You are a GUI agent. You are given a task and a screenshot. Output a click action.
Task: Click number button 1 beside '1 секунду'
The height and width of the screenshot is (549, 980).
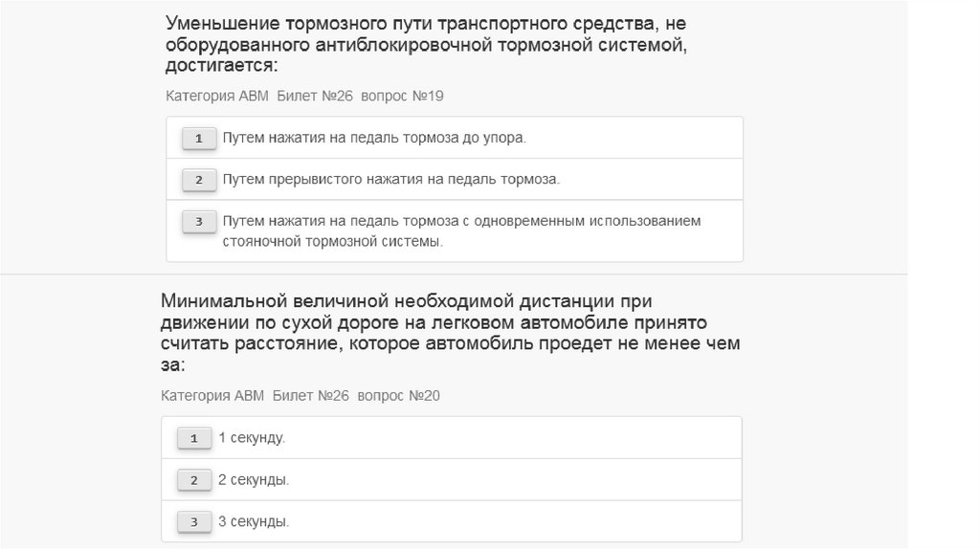coord(194,438)
